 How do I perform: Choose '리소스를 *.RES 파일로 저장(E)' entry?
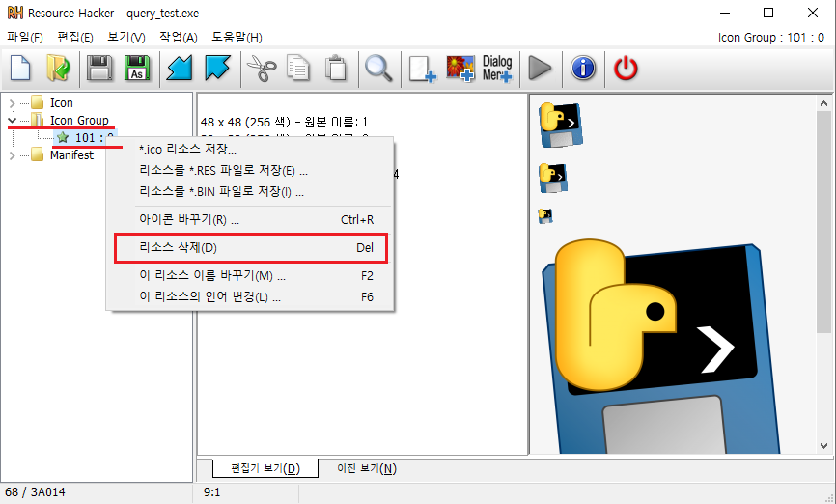point(250,171)
